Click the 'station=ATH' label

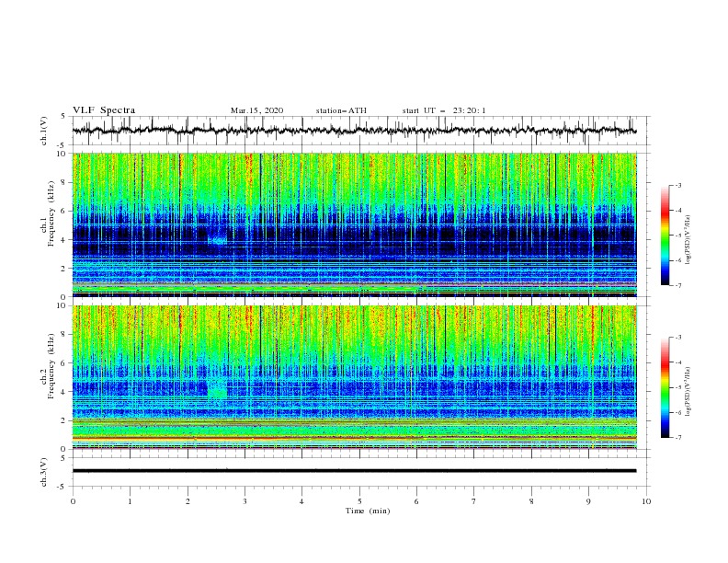(341, 110)
